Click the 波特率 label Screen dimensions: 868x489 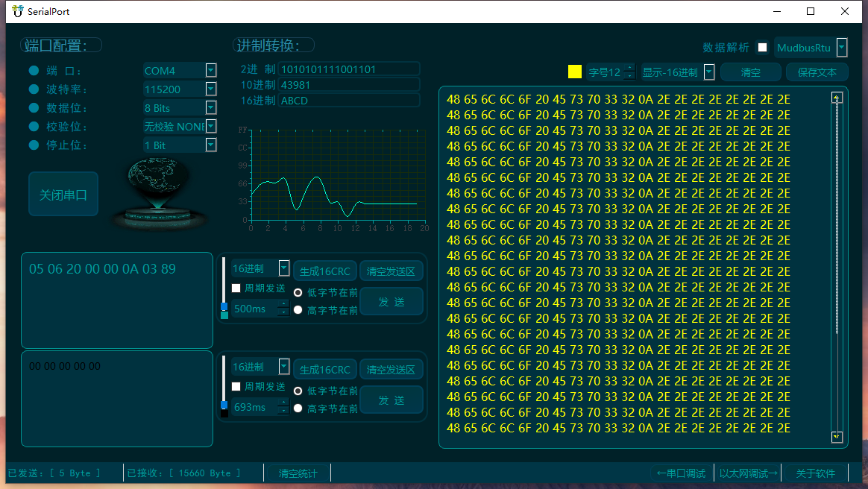click(x=66, y=89)
